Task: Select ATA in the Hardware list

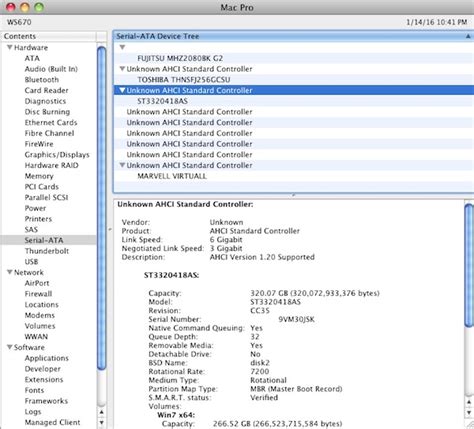Action: [x=32, y=58]
